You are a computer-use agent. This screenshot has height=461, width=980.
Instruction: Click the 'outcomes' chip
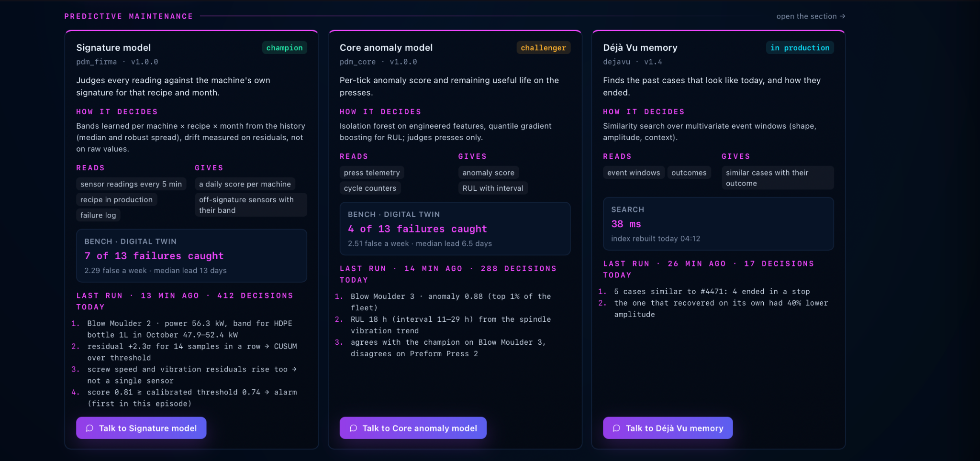[x=689, y=173]
